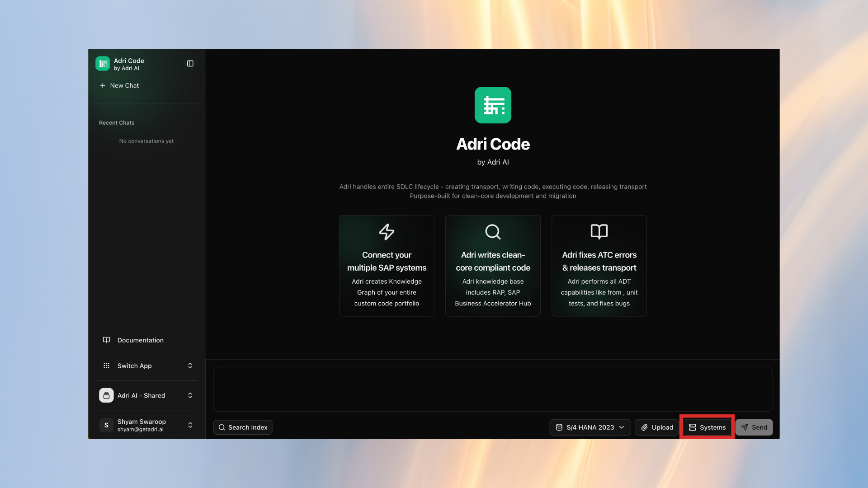Select the Recent Chats section header
868x488 pixels.
pyautogui.click(x=117, y=122)
